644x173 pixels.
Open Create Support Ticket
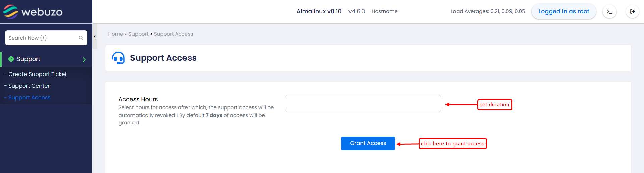(x=38, y=74)
